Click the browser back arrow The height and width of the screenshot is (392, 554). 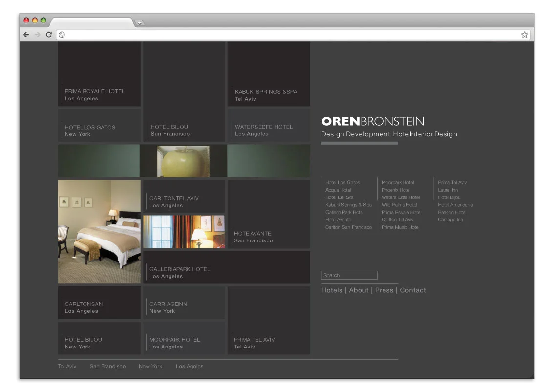[x=26, y=35]
